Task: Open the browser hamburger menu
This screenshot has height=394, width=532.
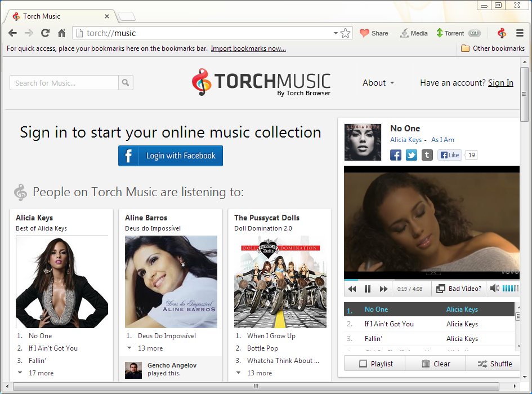Action: coord(520,33)
